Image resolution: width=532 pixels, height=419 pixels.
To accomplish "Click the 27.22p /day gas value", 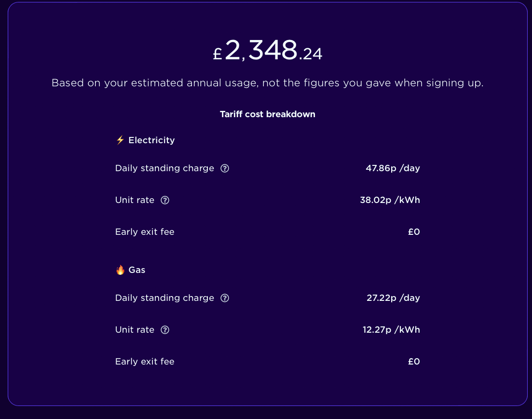I will (393, 298).
